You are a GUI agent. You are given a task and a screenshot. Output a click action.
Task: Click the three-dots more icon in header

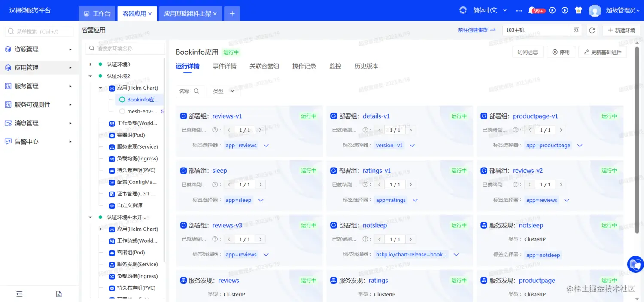tap(519, 10)
